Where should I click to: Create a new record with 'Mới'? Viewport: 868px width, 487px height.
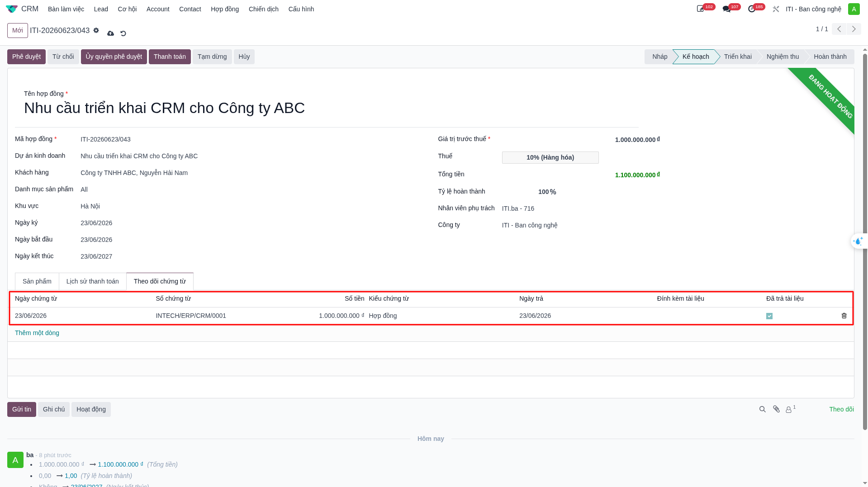tap(18, 30)
